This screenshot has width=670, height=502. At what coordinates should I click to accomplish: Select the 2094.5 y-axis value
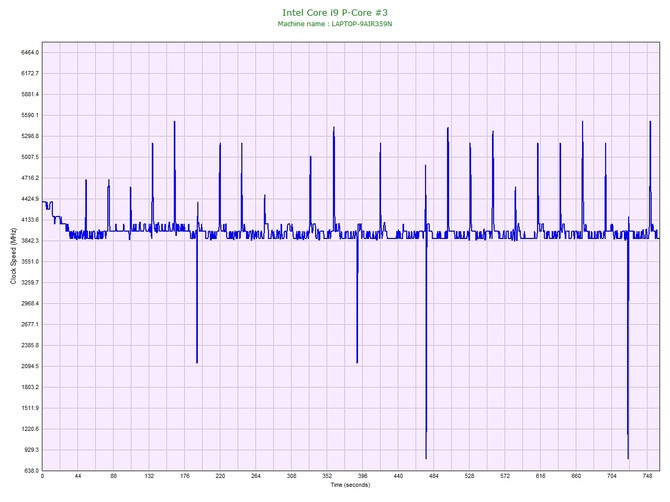[x=30, y=366]
